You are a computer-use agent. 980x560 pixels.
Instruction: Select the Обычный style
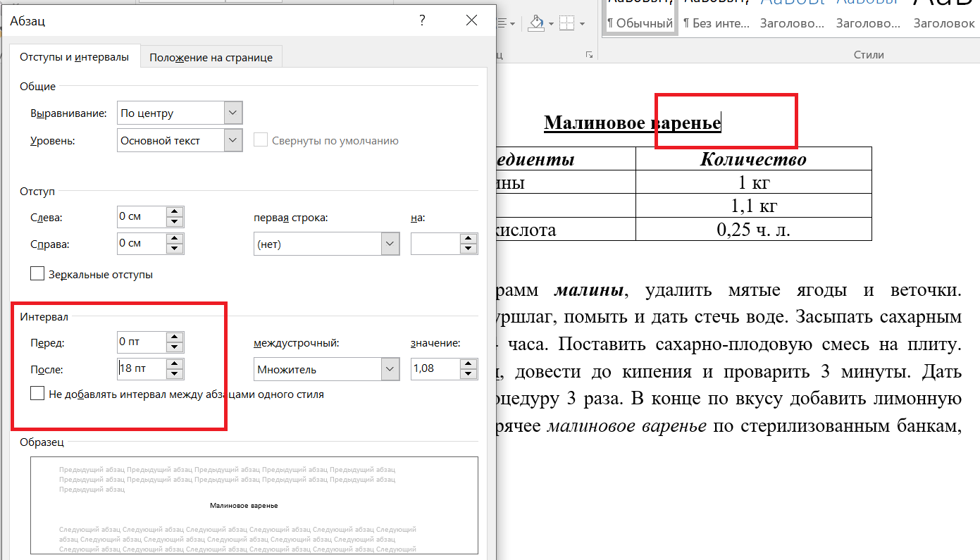640,18
